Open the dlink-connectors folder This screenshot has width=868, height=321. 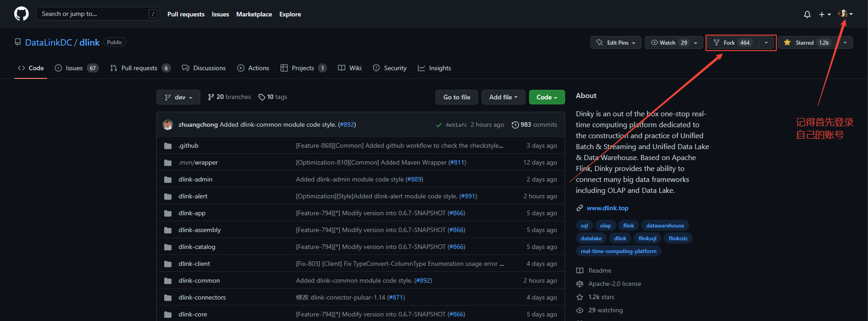click(x=202, y=297)
